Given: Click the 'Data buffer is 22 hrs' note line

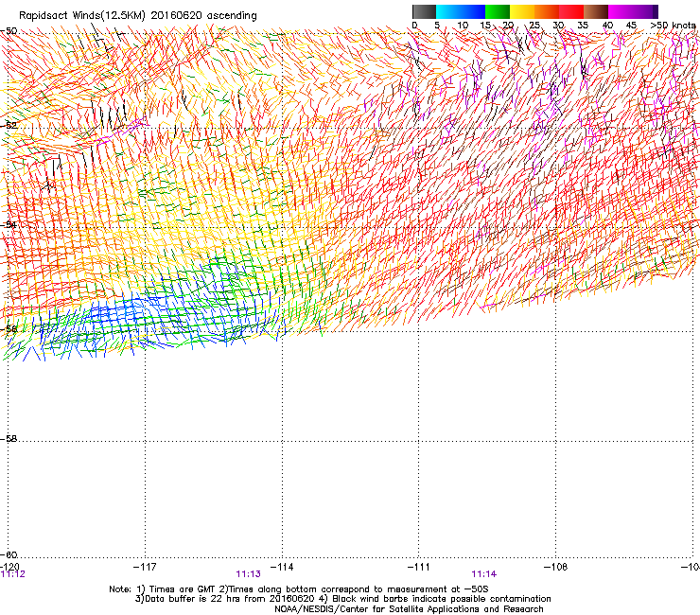Looking at the screenshot, I should [x=342, y=599].
